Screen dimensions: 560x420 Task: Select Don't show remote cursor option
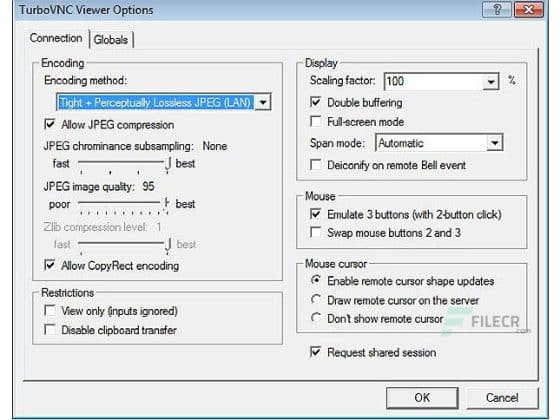point(316,318)
